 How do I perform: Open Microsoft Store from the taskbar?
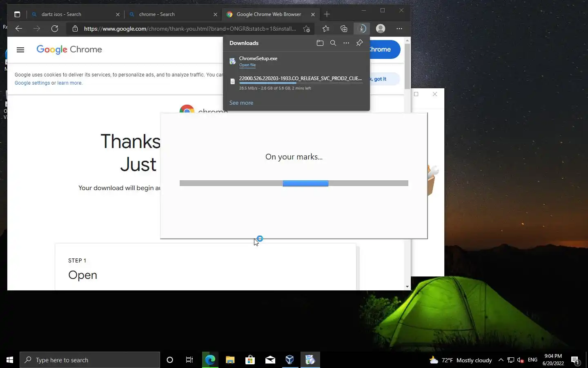coord(250,360)
